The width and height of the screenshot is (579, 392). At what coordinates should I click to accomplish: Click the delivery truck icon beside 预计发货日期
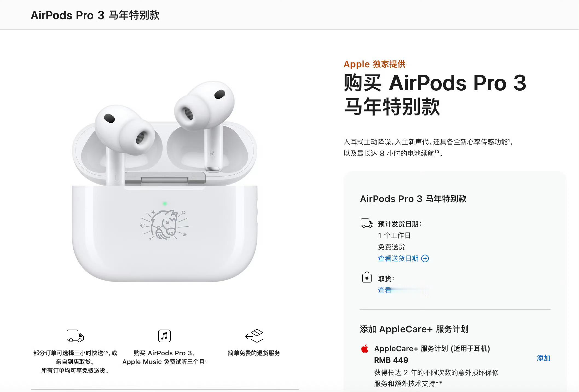coord(367,223)
